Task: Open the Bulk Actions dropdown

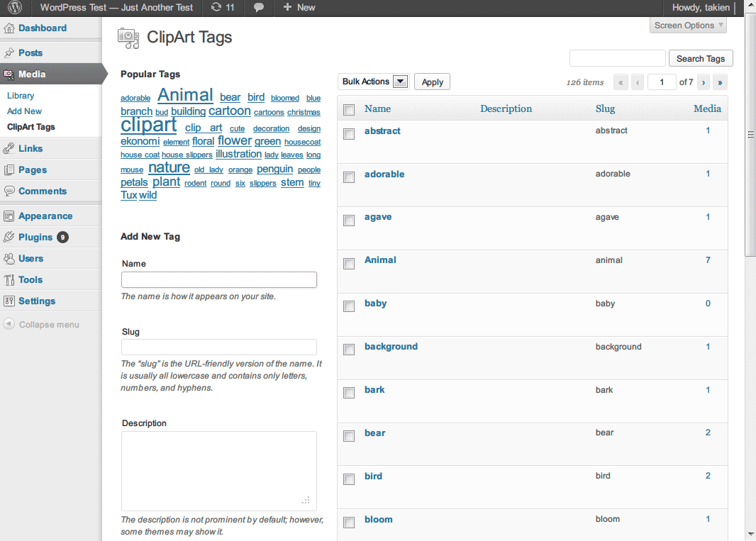Action: point(374,82)
